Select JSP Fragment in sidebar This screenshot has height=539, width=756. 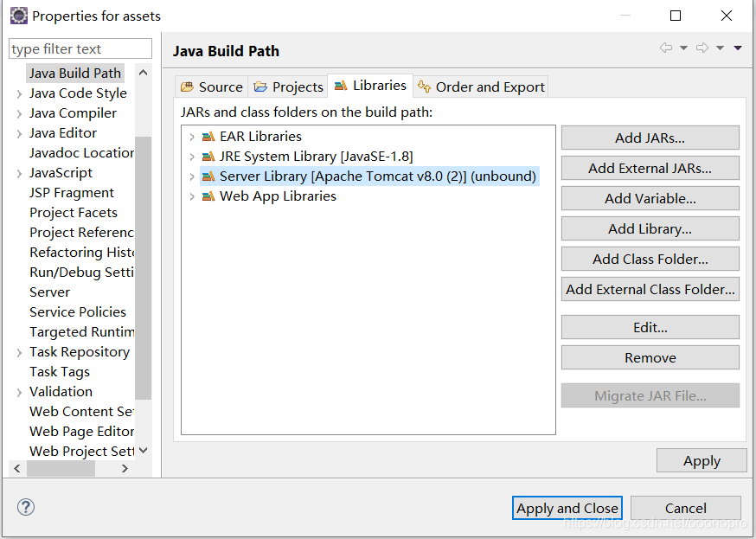[71, 193]
